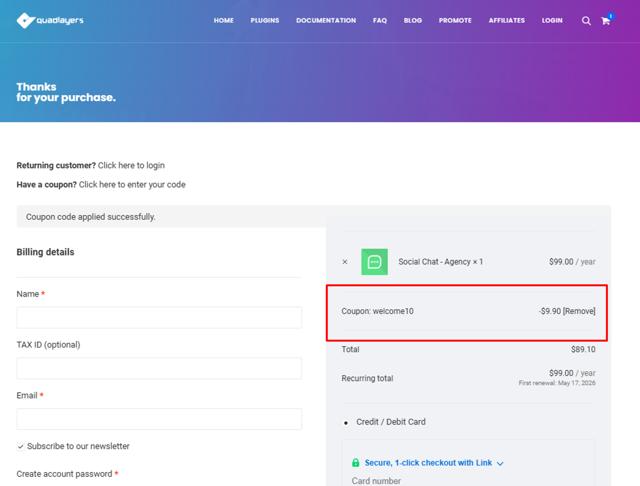Image resolution: width=640 pixels, height=486 pixels.
Task: Open the Plugins menu
Action: 265,20
